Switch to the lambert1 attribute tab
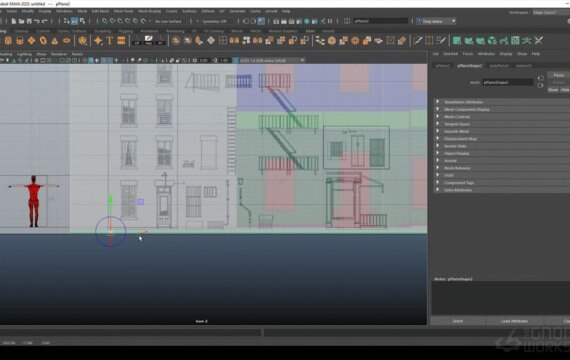The height and width of the screenshot is (360, 570). click(524, 66)
